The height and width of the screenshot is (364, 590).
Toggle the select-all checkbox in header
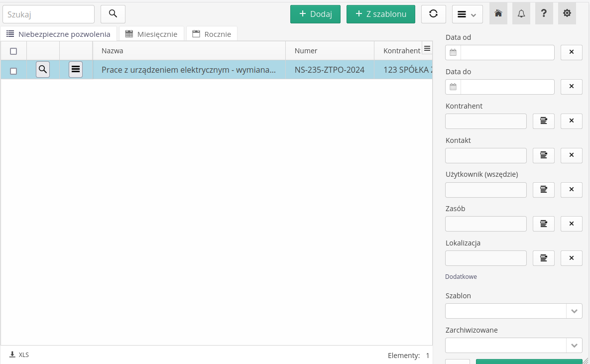13,51
